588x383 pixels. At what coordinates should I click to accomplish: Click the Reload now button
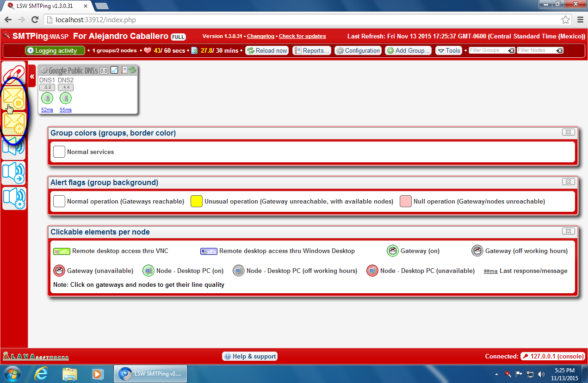(267, 50)
